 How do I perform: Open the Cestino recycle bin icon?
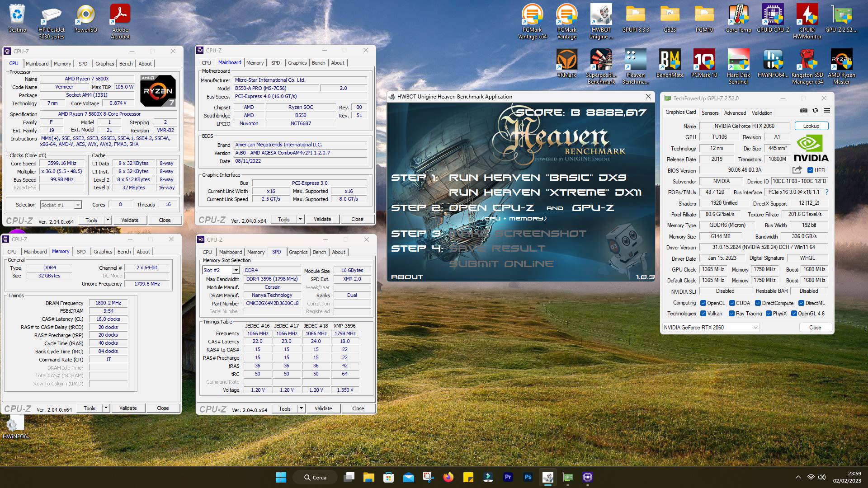coord(17,19)
